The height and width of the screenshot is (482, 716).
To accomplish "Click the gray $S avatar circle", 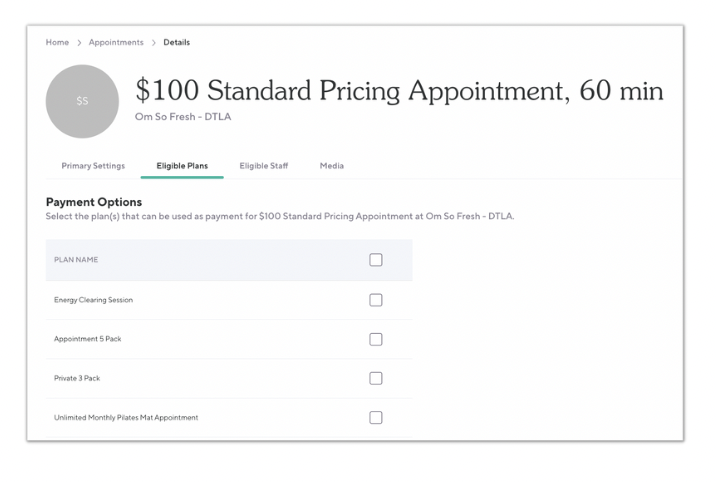I will tap(82, 101).
